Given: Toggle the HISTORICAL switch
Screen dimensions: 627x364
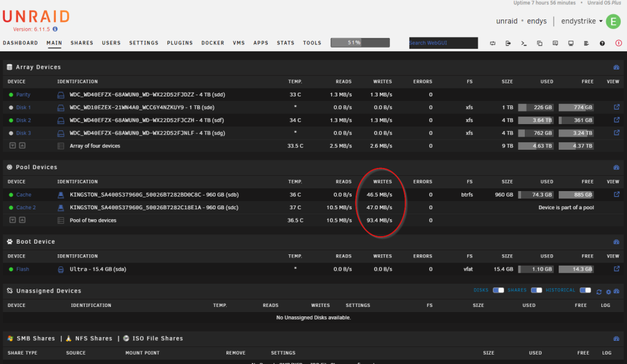Looking at the screenshot, I should click(x=585, y=290).
